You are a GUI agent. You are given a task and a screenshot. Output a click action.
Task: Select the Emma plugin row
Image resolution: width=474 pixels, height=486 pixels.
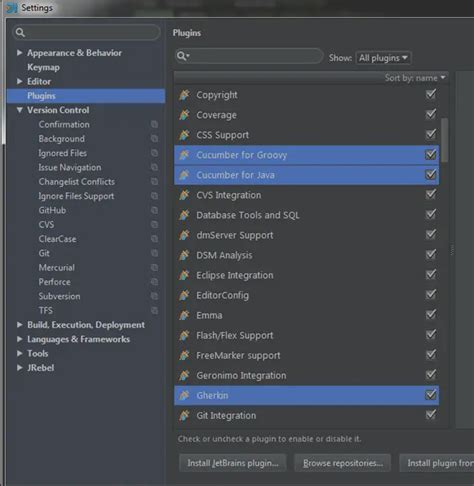(x=306, y=315)
